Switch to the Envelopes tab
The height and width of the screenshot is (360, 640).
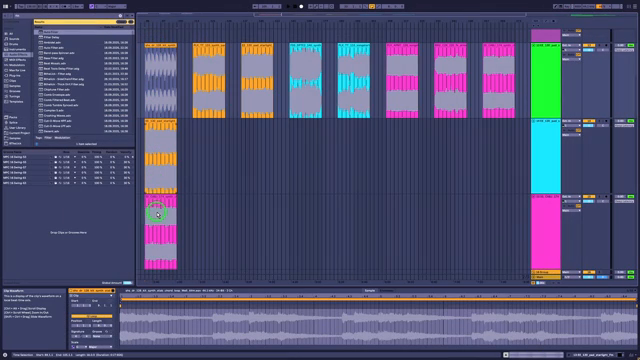387,291
